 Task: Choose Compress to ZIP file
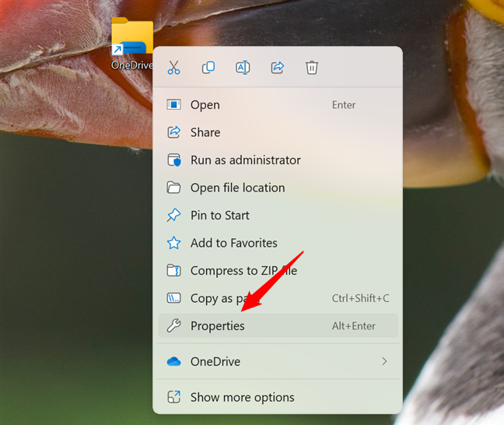click(x=278, y=271)
